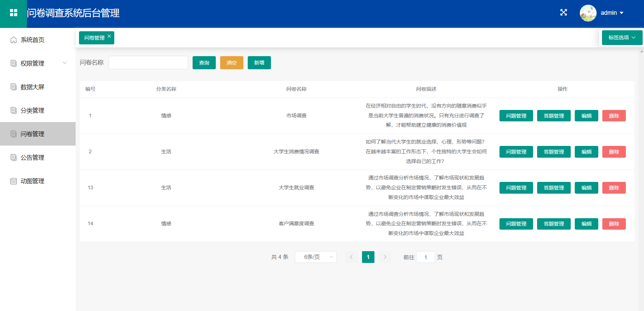Click 删除 for 客户满意度调查
The height and width of the screenshot is (311, 644).
pyautogui.click(x=614, y=224)
